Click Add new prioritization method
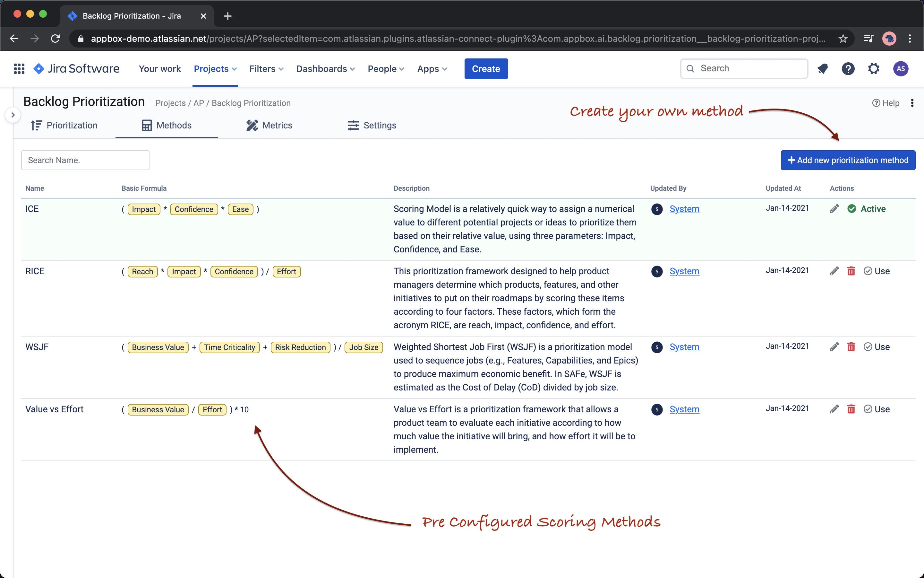The width and height of the screenshot is (924, 578). coord(848,160)
